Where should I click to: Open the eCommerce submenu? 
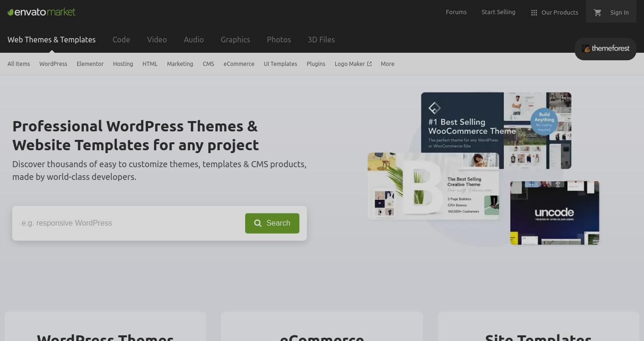(239, 64)
